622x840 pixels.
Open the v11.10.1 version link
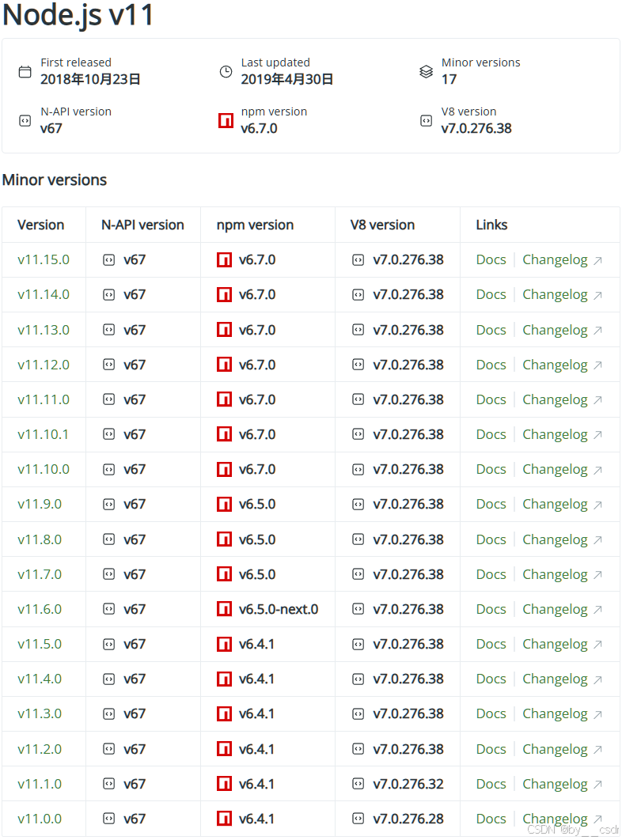pyautogui.click(x=44, y=434)
